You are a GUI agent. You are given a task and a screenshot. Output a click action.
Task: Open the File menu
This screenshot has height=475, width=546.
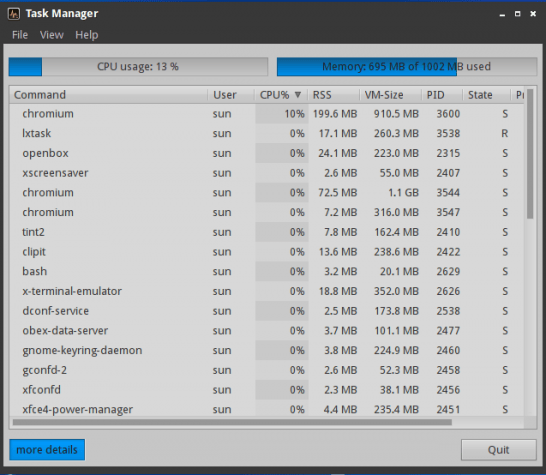tap(20, 35)
